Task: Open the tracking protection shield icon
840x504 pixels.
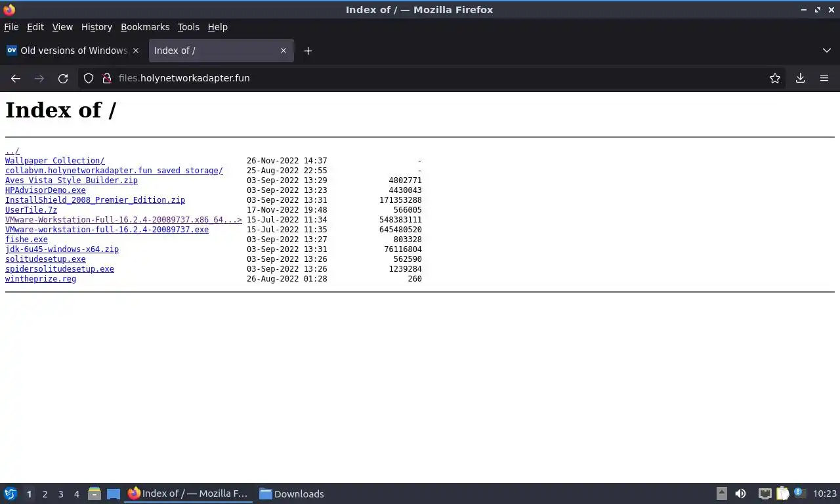Action: pyautogui.click(x=89, y=78)
